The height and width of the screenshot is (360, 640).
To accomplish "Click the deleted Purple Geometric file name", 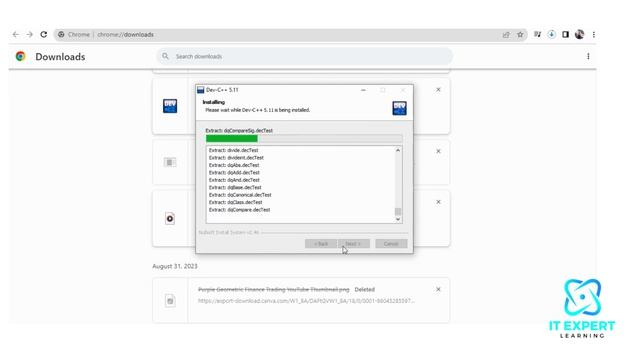I will pos(274,289).
